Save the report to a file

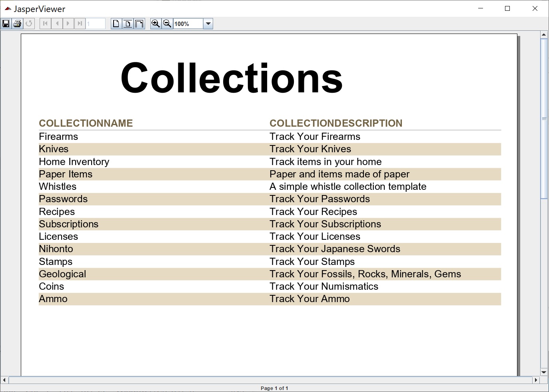[6, 24]
